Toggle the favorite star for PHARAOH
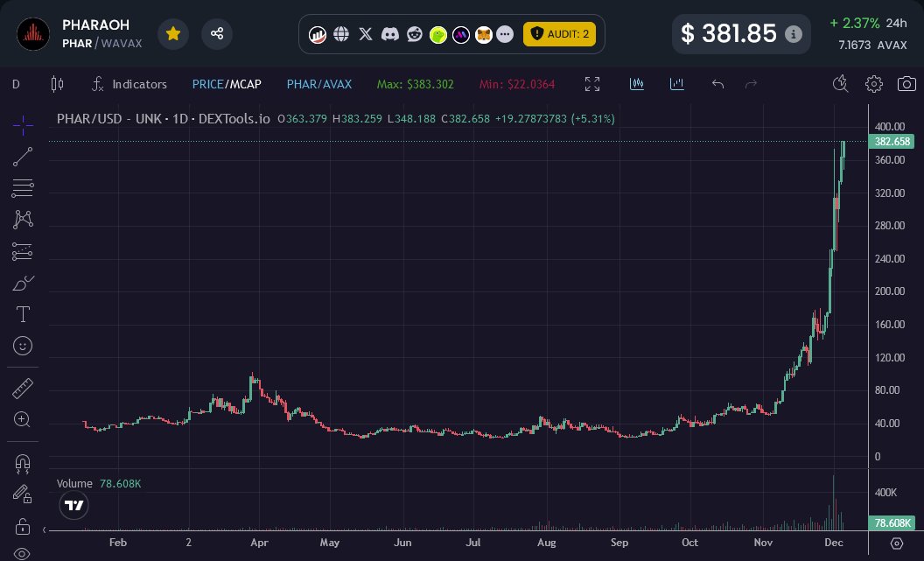Image resolution: width=924 pixels, height=561 pixels. click(173, 33)
